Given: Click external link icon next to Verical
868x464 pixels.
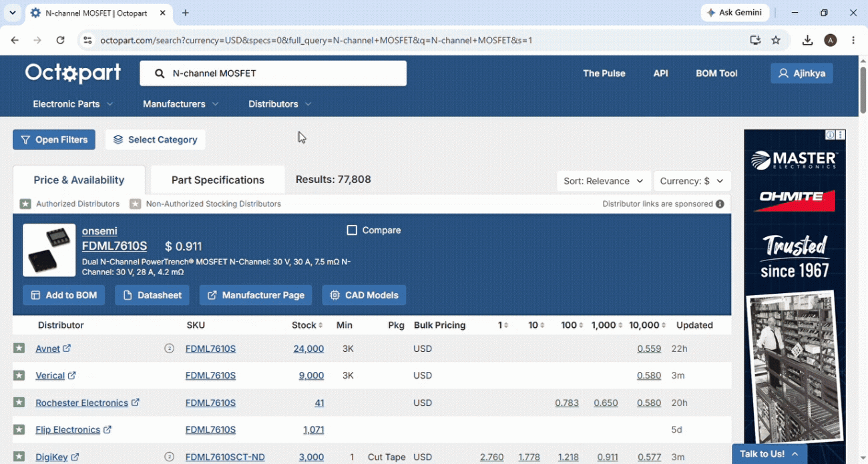Looking at the screenshot, I should [71, 376].
